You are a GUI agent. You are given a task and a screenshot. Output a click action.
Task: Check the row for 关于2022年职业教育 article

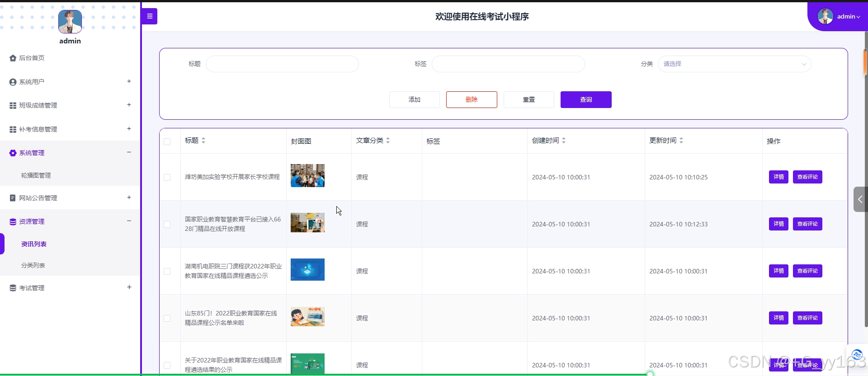[x=167, y=365]
